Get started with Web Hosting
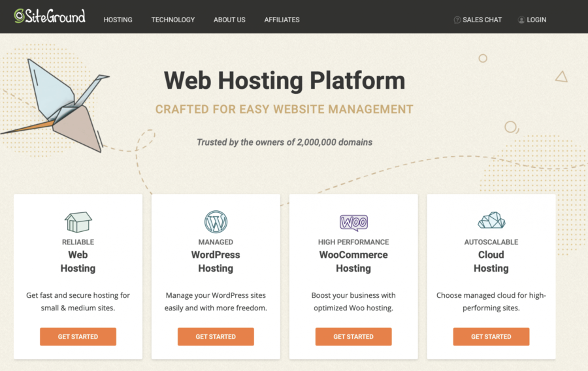The width and height of the screenshot is (588, 371). pyautogui.click(x=78, y=336)
